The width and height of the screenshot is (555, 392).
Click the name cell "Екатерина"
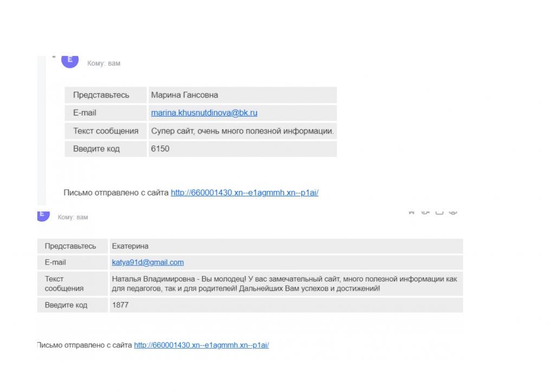point(130,246)
